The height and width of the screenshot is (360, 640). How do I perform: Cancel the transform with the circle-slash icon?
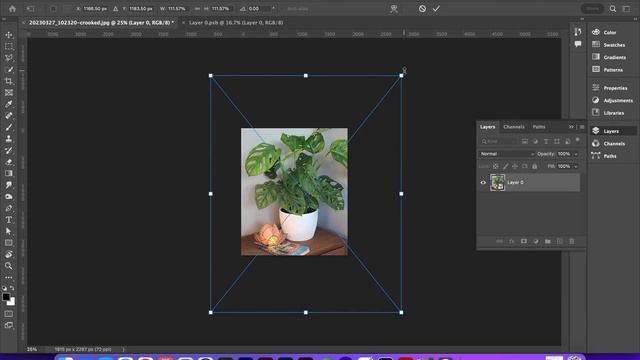tap(422, 9)
